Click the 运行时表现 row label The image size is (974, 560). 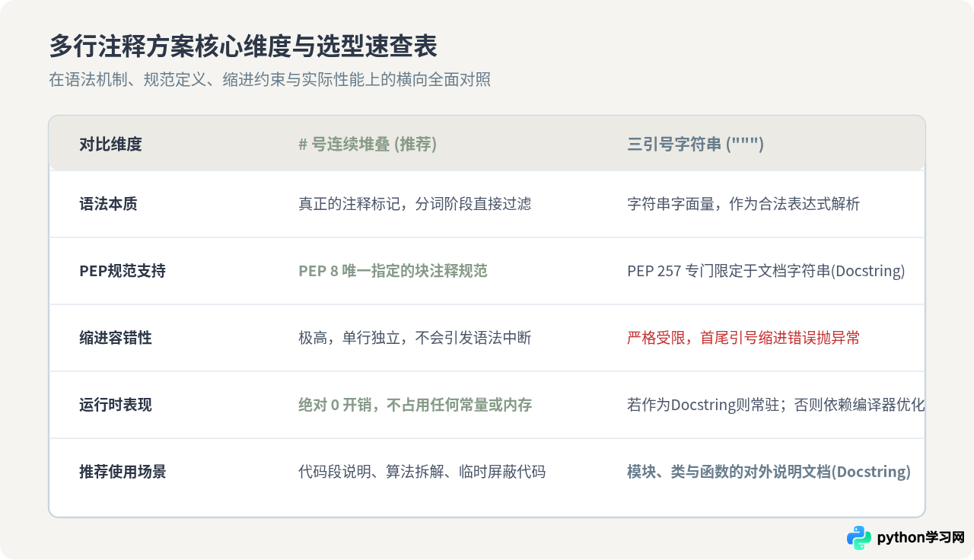click(x=116, y=405)
